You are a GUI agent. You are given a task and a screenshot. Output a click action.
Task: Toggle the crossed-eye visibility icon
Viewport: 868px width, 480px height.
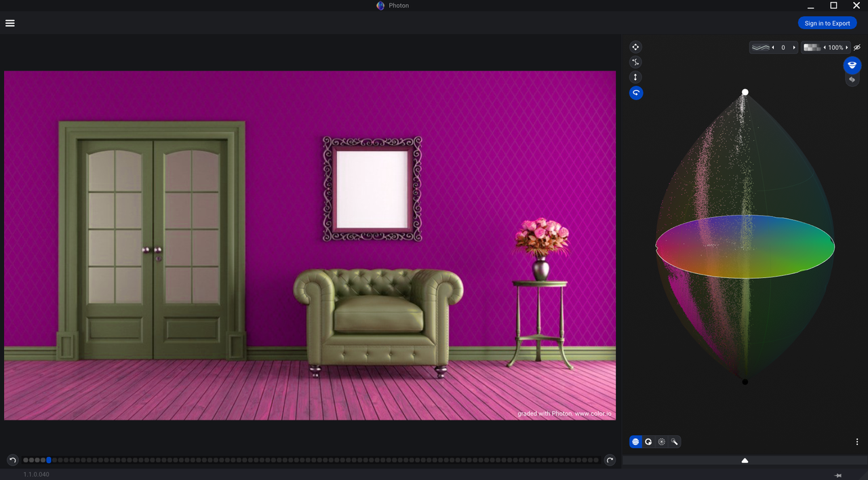tap(857, 47)
